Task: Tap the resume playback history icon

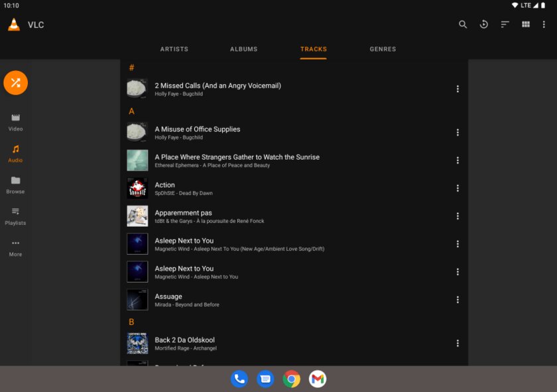Action: click(484, 25)
